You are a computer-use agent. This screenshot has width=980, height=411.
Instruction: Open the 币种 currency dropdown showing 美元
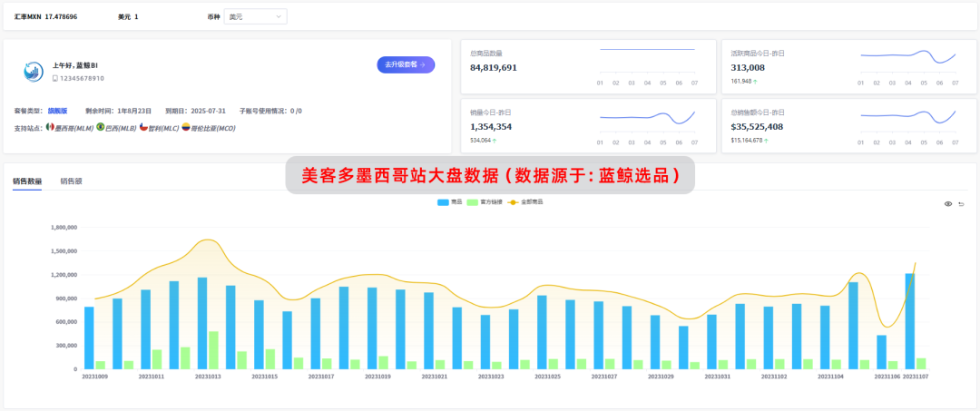255,17
